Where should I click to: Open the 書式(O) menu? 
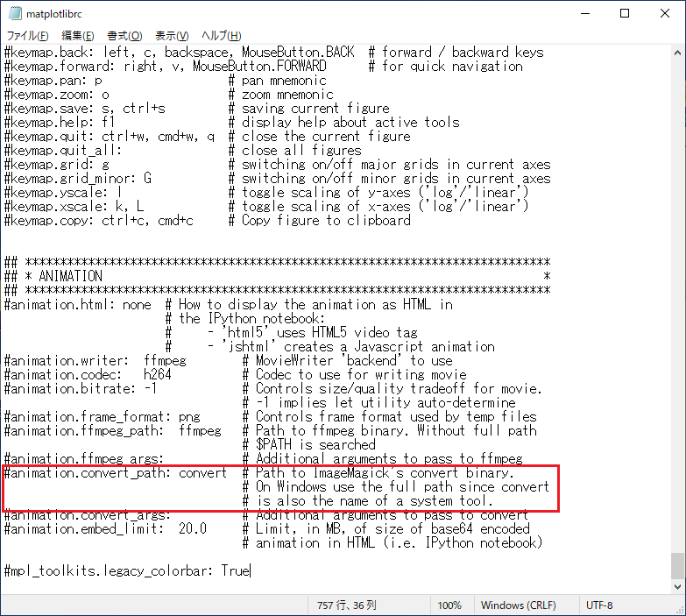[x=124, y=36]
